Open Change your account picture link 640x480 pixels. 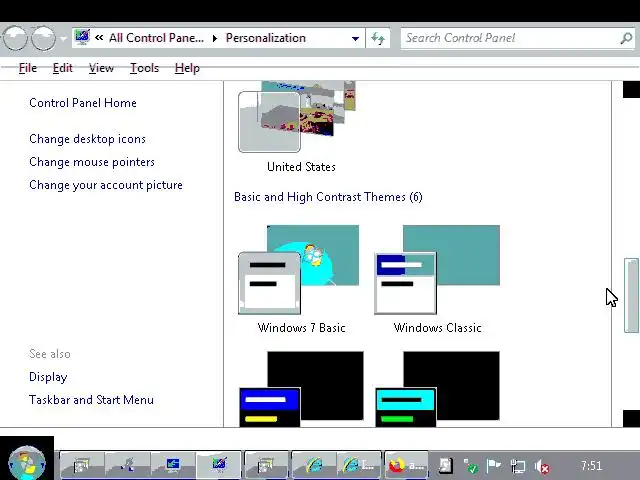click(x=106, y=185)
